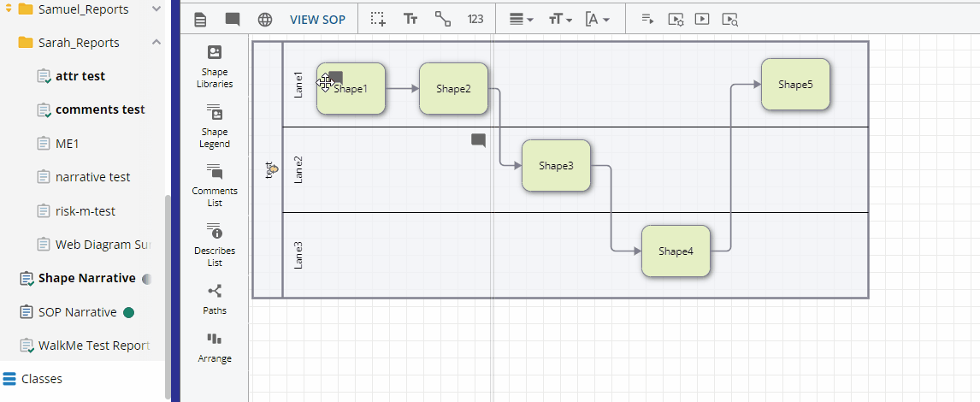Viewport: 980px width, 402px height.
Task: Open the Describes List panel
Action: coord(214,244)
